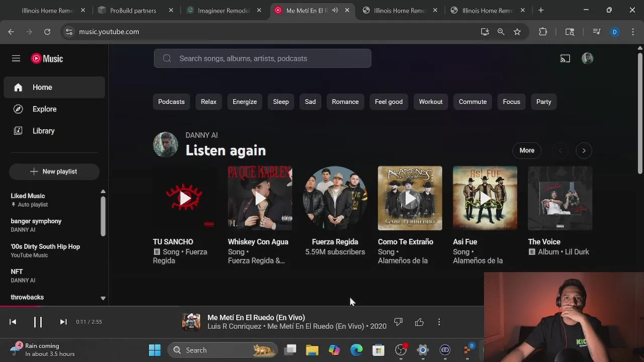Viewport: 644px width, 362px height.
Task: Go back in browser history
Action: [x=11, y=32]
